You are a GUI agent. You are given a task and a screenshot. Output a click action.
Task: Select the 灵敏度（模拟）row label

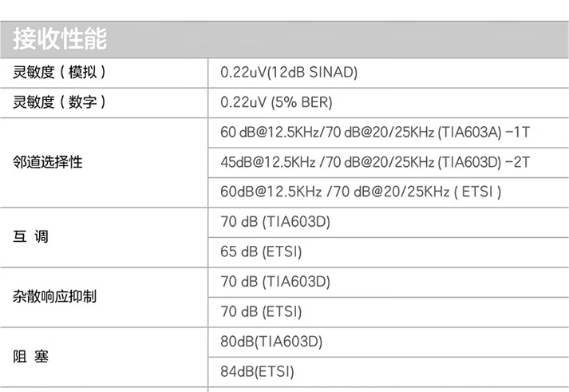60,72
